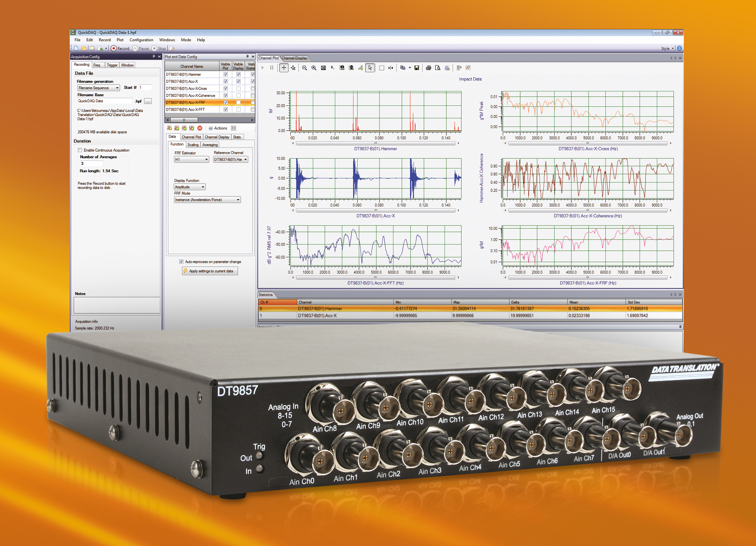Click Apply settings to current data
The width and height of the screenshot is (756, 546).
[210, 271]
